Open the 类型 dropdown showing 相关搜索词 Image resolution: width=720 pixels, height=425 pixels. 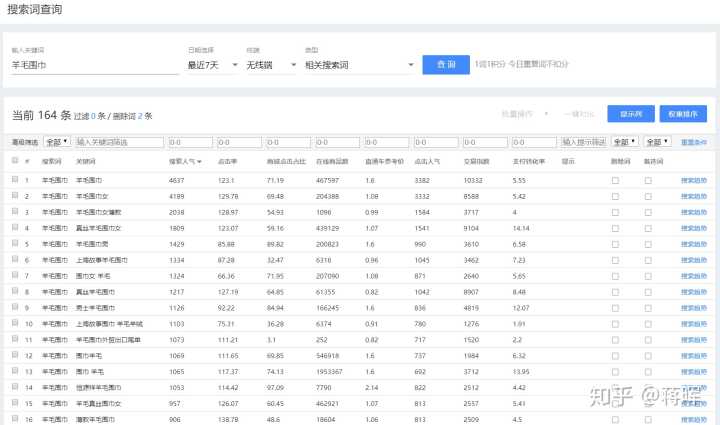click(x=358, y=65)
